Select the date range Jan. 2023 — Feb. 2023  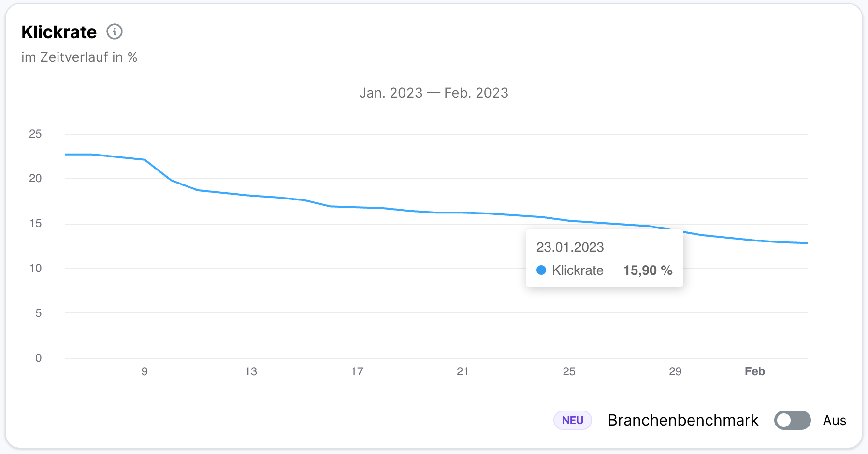tap(434, 93)
